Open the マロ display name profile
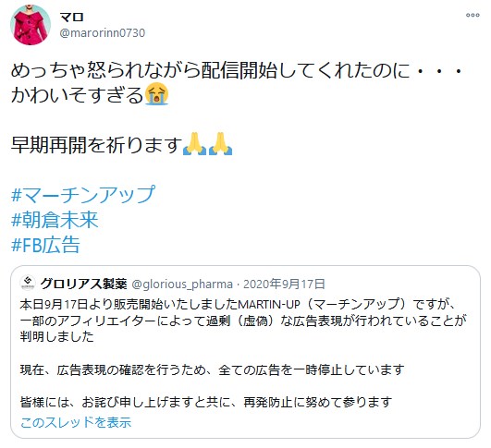This screenshot has width=491, height=448. (72, 17)
